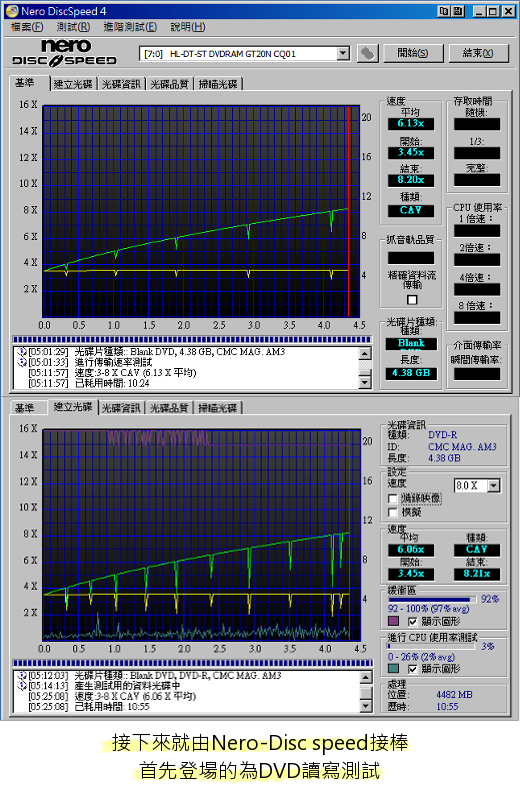
Task: Click the options icon beside drive selector
Action: (367, 53)
